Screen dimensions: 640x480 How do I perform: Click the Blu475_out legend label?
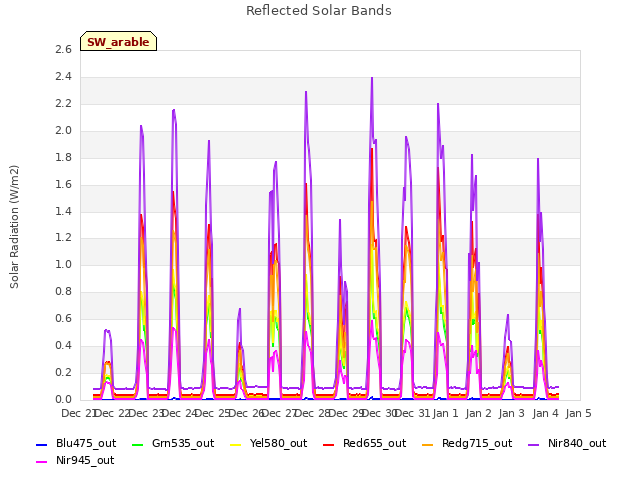86,443
